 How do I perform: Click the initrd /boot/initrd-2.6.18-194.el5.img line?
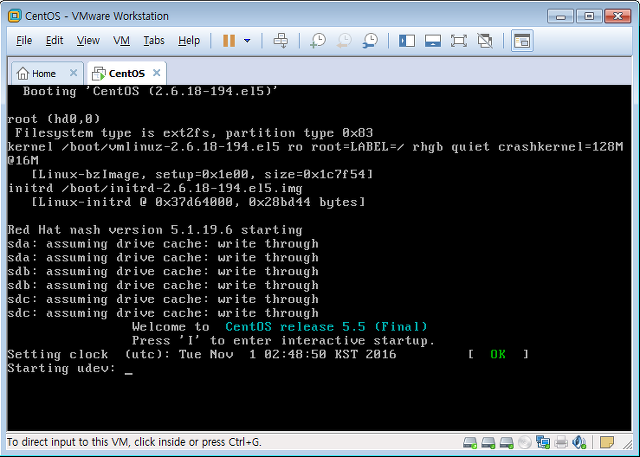(x=155, y=189)
